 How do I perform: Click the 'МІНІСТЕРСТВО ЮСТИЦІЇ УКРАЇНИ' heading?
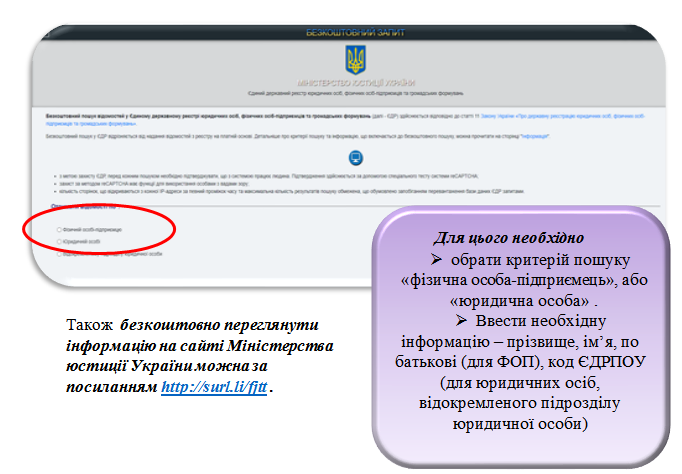pos(356,83)
